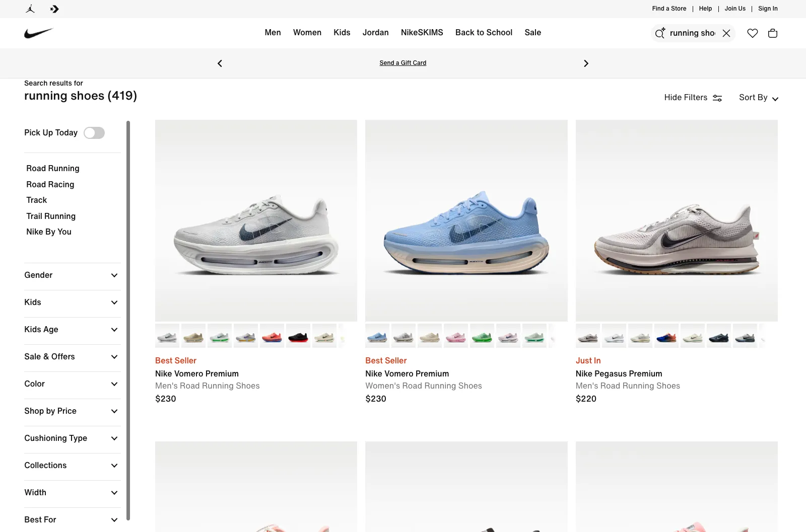
Task: Show next promo banner with right arrow
Action: pos(586,63)
